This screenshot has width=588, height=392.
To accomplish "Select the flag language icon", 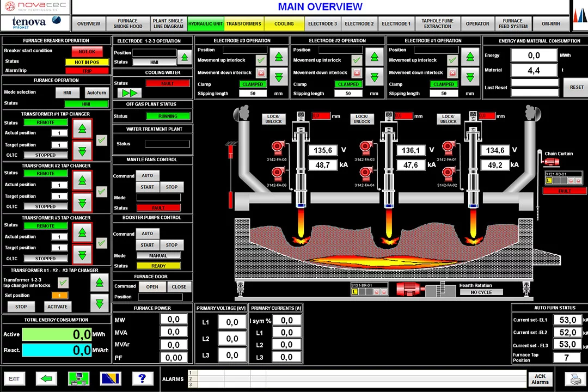I will coord(111,378).
